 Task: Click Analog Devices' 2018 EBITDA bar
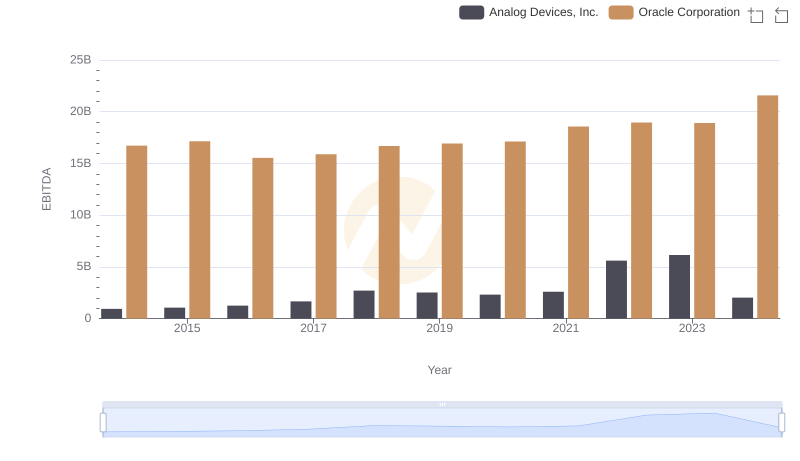364,304
